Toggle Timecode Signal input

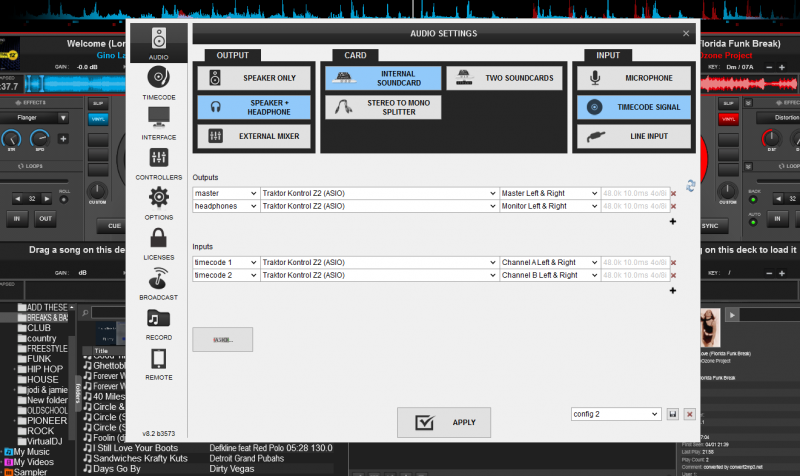tap(634, 107)
